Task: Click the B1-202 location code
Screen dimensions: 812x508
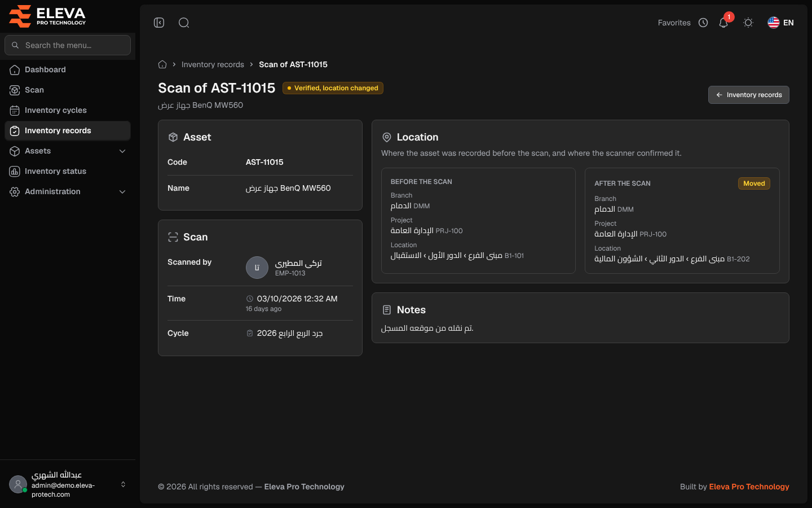Action: [x=738, y=259]
